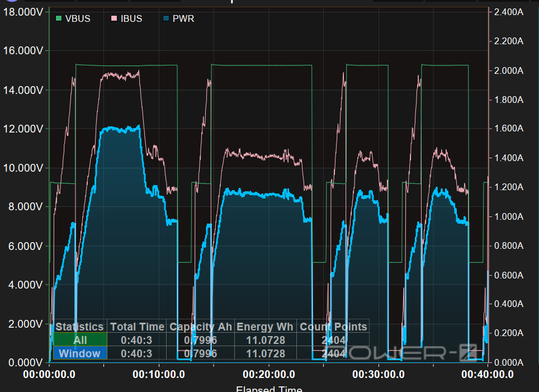Screen dimensions: 539x392
Task: Toggle the IBUS series in the legend
Action: (x=131, y=18)
